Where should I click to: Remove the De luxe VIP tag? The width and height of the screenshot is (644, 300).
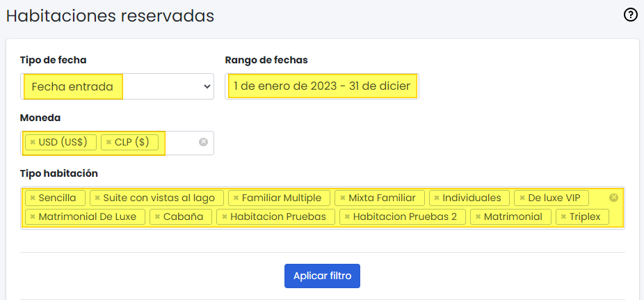coord(522,198)
